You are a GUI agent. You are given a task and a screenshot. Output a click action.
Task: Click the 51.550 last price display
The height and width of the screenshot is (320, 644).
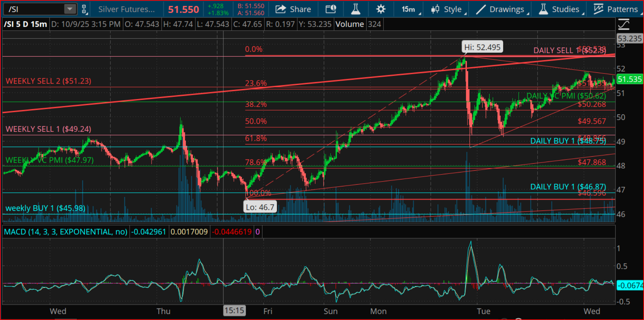[x=183, y=9]
